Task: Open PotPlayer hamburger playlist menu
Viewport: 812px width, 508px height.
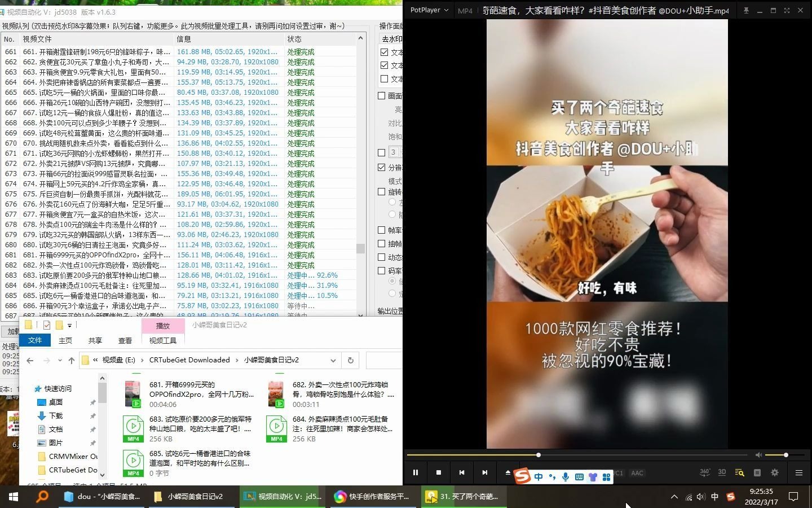Action: (799, 472)
